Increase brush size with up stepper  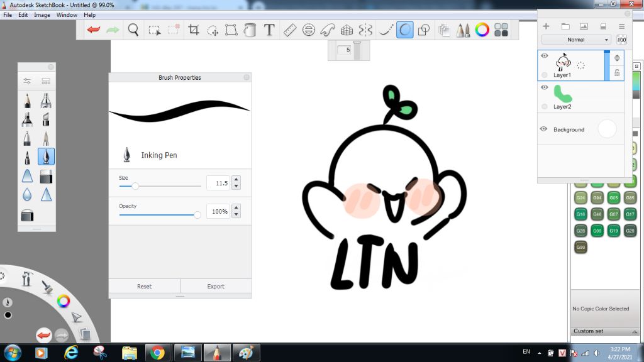[x=236, y=179]
